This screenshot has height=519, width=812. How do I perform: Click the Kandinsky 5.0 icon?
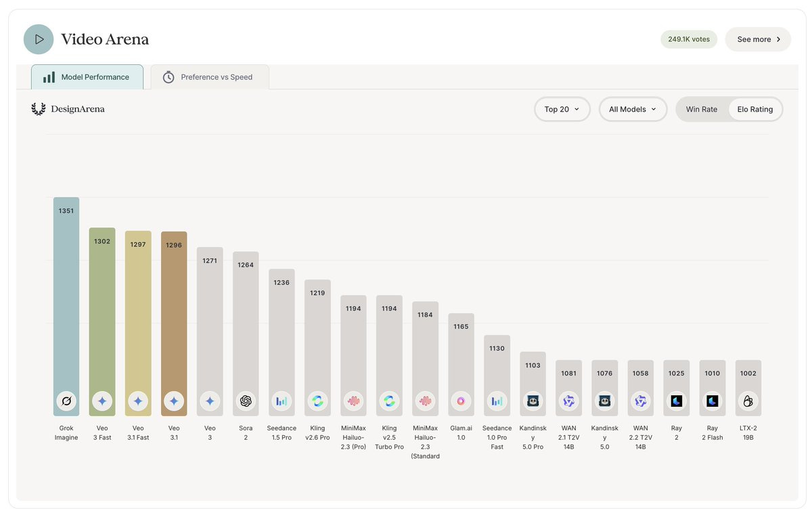[604, 401]
